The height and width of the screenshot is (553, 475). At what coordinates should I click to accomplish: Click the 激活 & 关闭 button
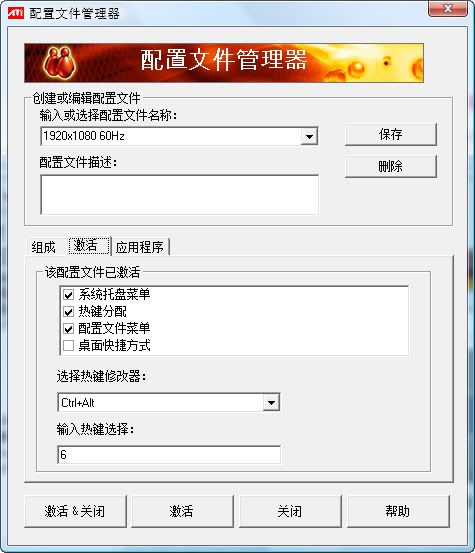pos(75,511)
